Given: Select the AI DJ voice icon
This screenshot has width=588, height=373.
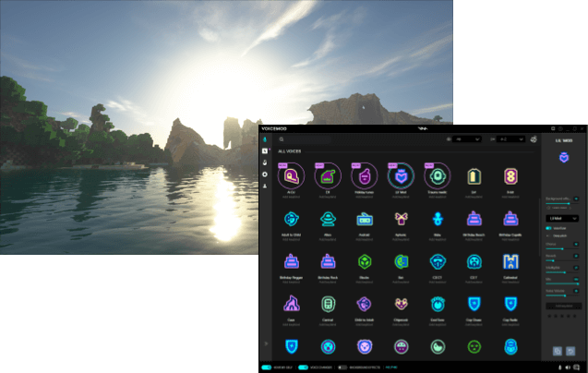Looking at the screenshot, I should pos(291,176).
